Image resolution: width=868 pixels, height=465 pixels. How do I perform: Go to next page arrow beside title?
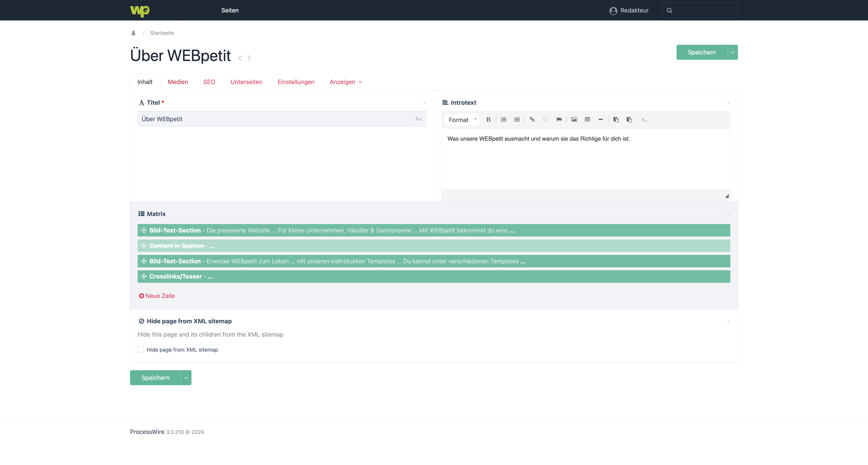coord(249,58)
